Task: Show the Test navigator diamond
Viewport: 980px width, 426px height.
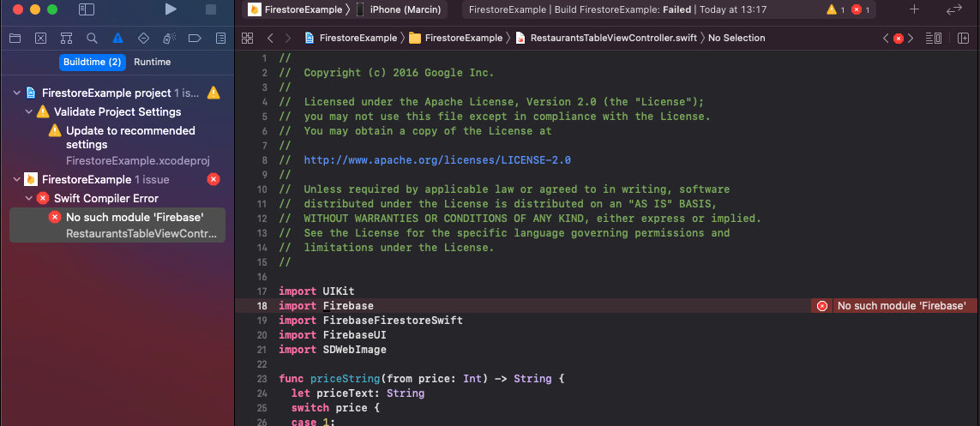Action: pos(143,38)
